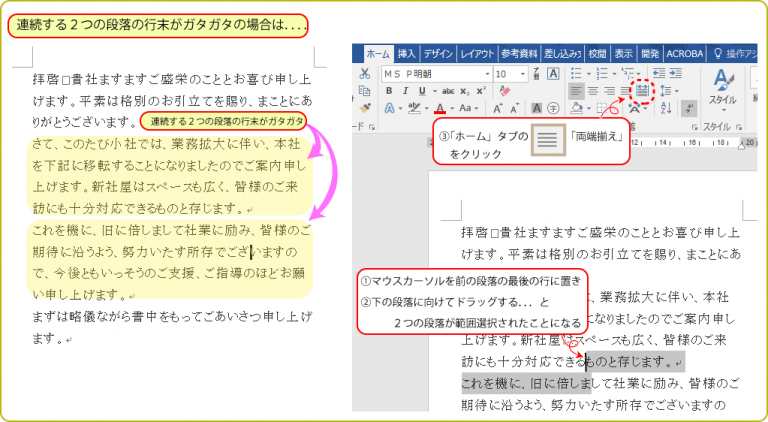
Task: Click the Asian layout A with arrows icon
Action: point(633,108)
